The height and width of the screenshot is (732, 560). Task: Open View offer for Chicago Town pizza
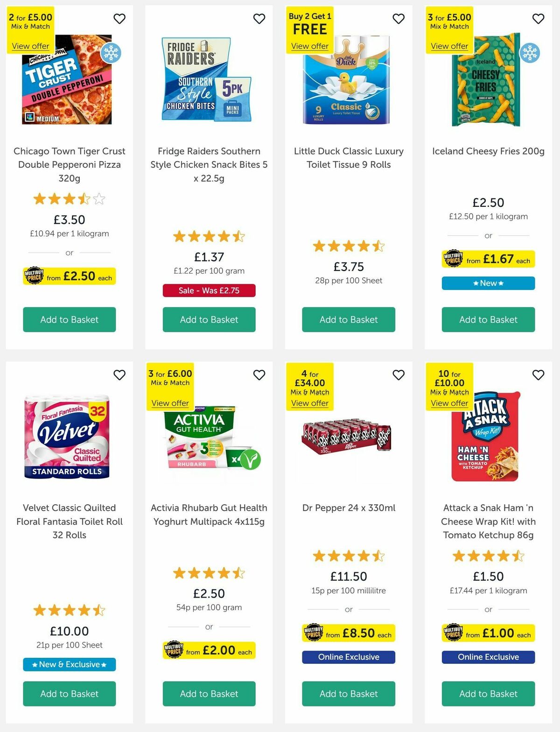[30, 46]
